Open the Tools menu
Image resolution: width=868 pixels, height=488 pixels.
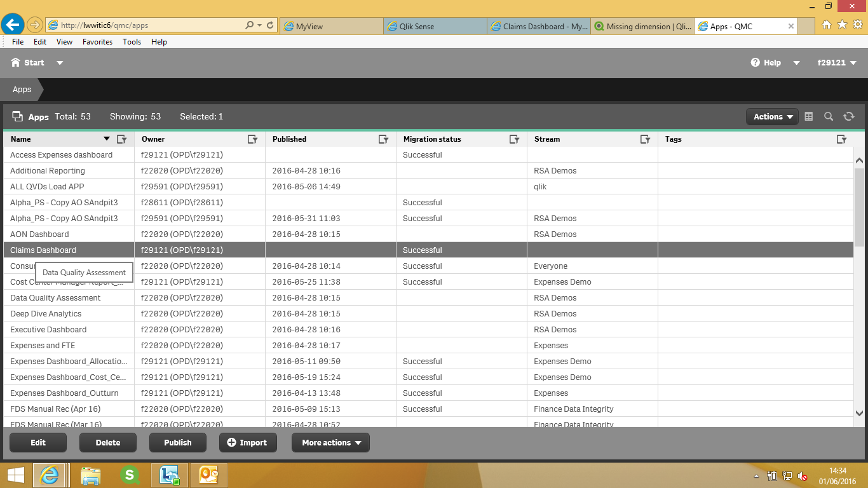pos(132,42)
